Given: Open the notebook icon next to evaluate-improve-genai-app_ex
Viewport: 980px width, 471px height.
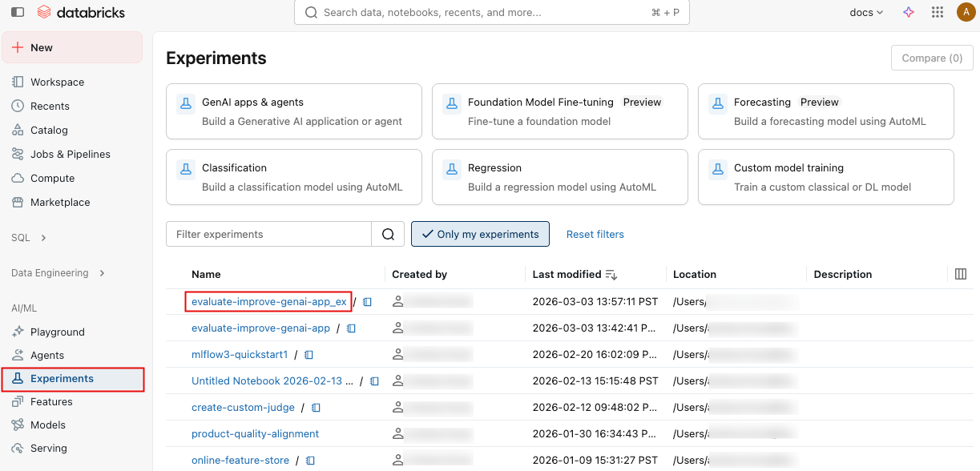Looking at the screenshot, I should [368, 302].
